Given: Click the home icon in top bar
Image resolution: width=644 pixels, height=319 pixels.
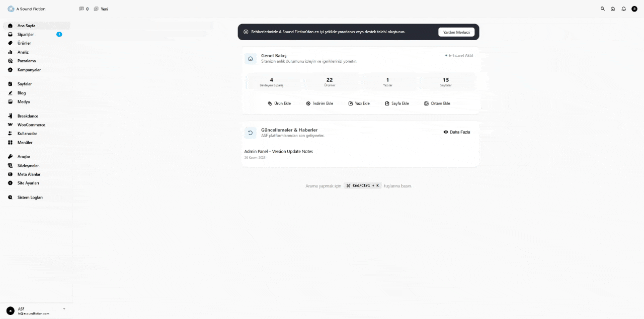Looking at the screenshot, I should (613, 9).
